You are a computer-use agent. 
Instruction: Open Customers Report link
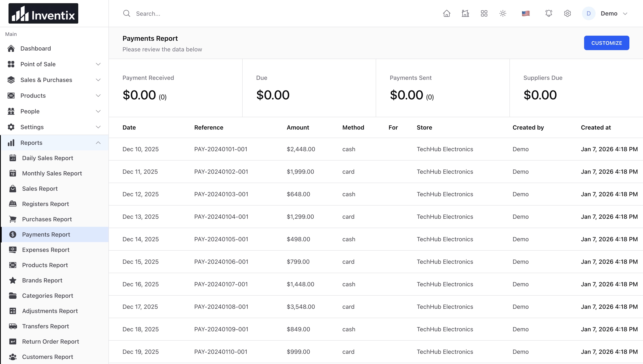click(x=48, y=357)
